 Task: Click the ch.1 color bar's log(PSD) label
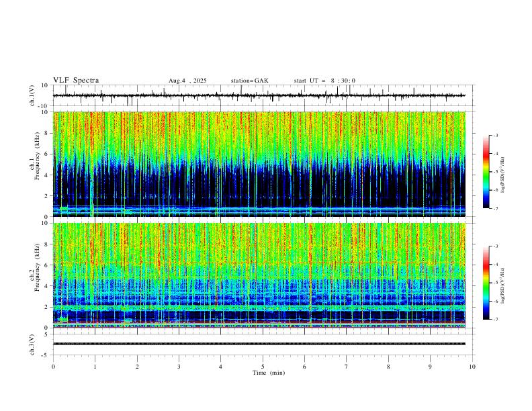503,175
